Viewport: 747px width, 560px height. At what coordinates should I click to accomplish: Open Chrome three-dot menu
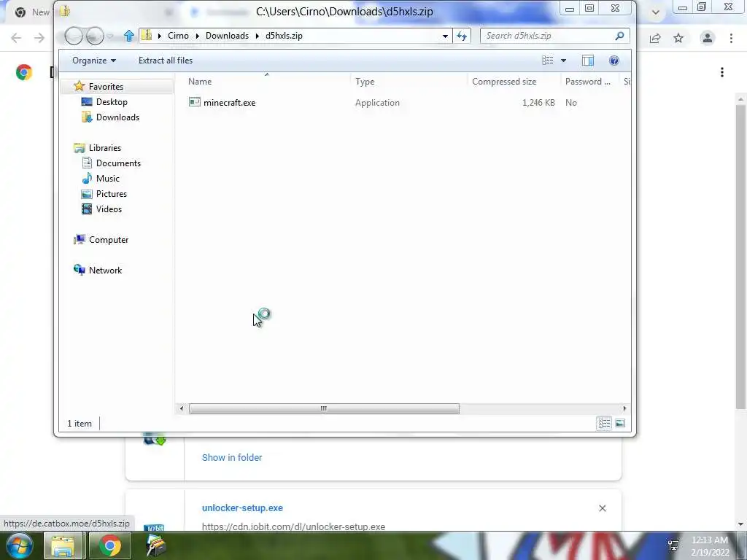pyautogui.click(x=731, y=38)
